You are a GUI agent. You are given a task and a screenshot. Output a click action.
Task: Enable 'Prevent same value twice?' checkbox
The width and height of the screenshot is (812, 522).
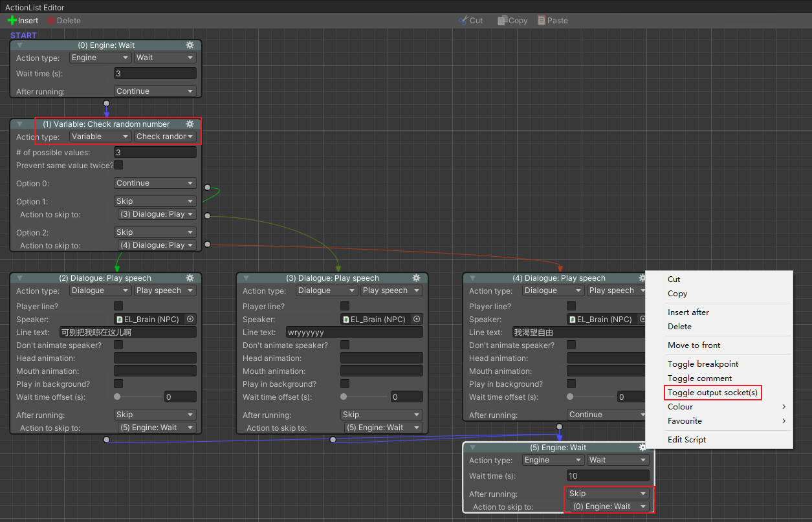click(x=118, y=165)
